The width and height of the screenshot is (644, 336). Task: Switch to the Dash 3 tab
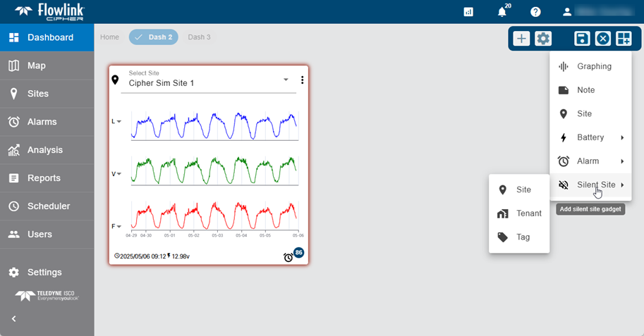(x=199, y=37)
